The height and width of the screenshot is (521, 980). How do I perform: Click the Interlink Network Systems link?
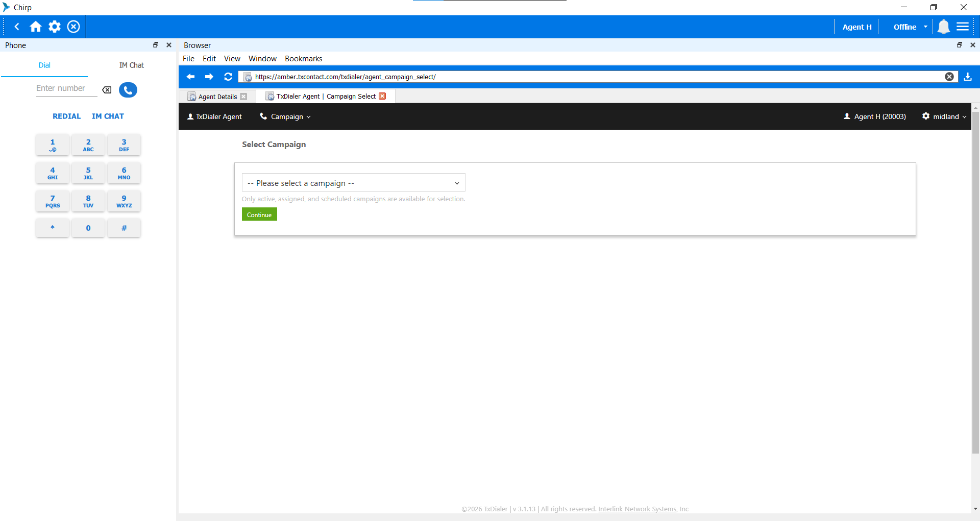[x=637, y=509]
